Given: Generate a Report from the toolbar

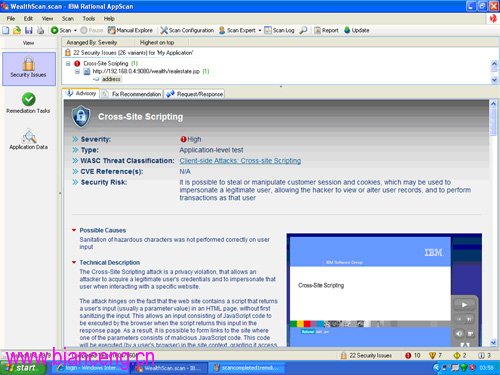Looking at the screenshot, I should click(x=326, y=30).
